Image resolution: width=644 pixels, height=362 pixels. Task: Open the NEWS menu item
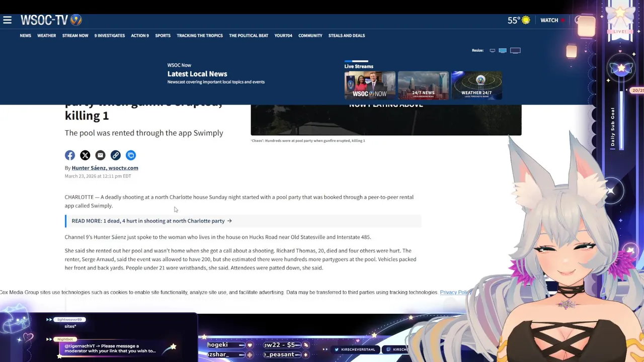[x=25, y=36]
